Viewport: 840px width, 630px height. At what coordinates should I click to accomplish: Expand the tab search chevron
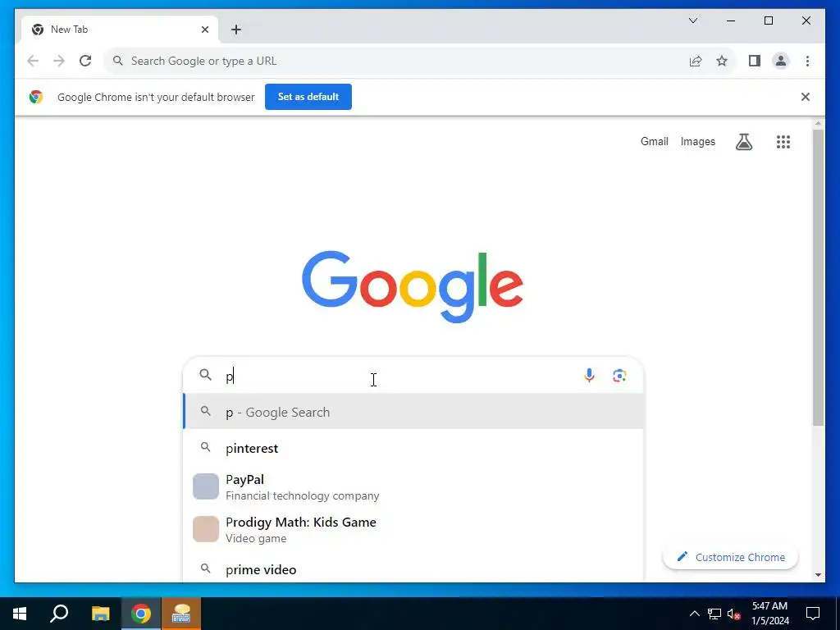693,21
